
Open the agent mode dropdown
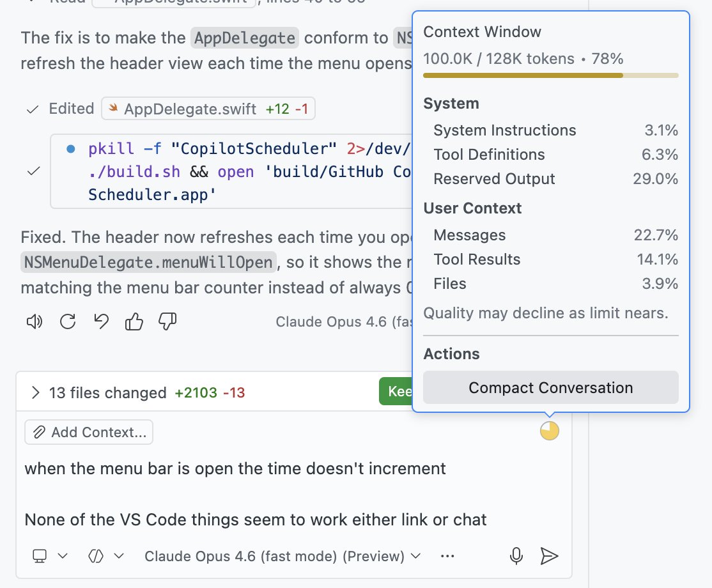point(105,556)
